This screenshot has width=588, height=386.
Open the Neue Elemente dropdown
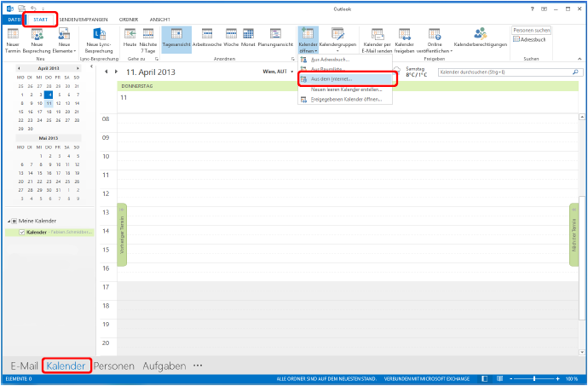click(x=64, y=41)
